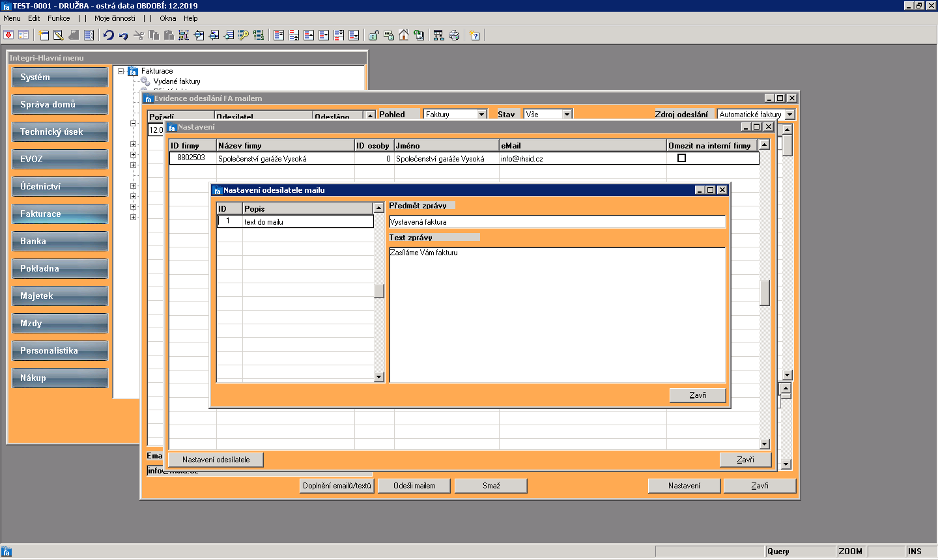The image size is (938, 560).
Task: Click the Předmět zprávy input field
Action: (557, 222)
